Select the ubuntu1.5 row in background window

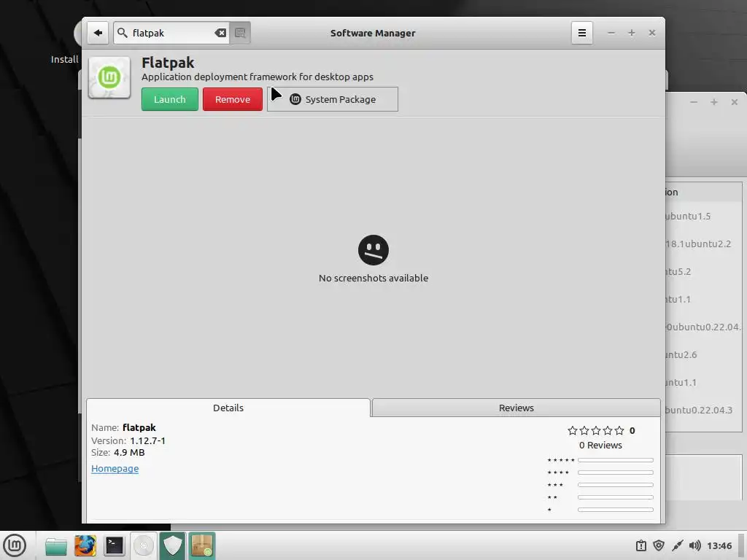(703, 216)
